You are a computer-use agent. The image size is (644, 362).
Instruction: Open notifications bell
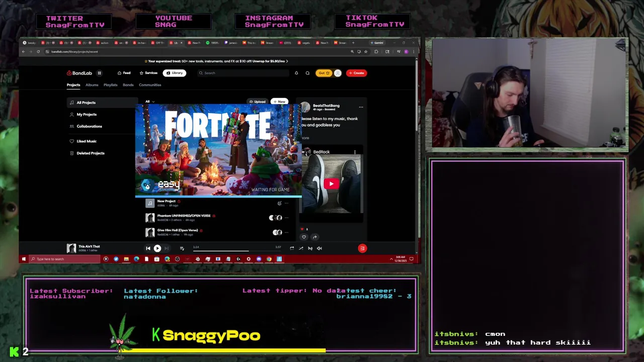(296, 73)
